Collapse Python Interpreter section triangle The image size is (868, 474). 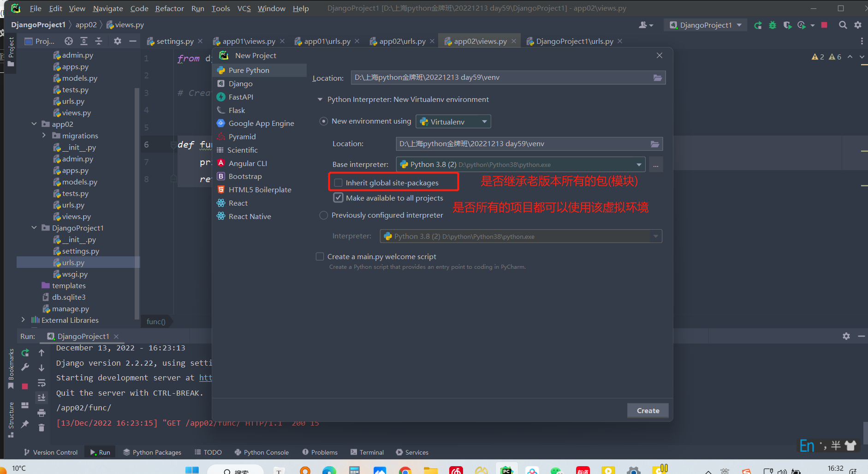pos(320,100)
